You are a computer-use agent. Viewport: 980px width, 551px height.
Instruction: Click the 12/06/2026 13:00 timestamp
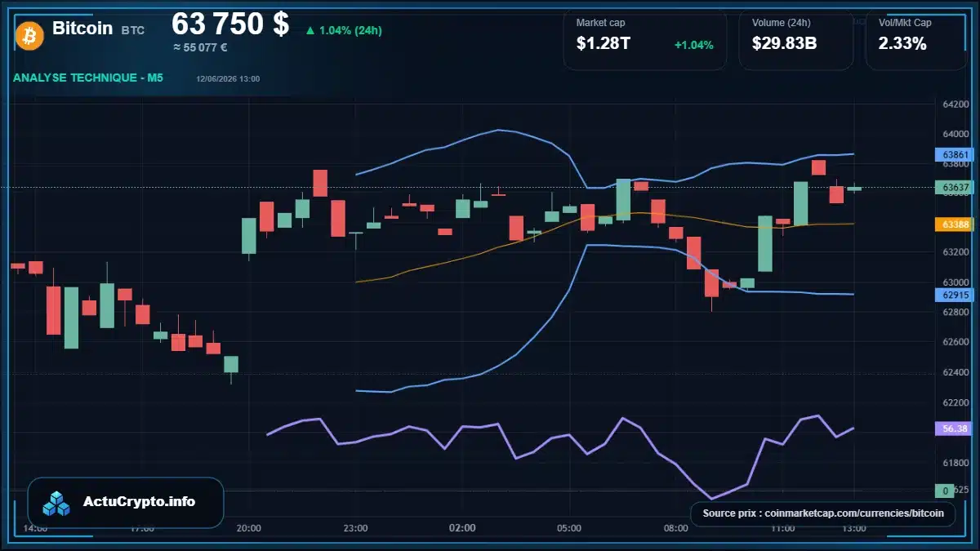click(228, 78)
